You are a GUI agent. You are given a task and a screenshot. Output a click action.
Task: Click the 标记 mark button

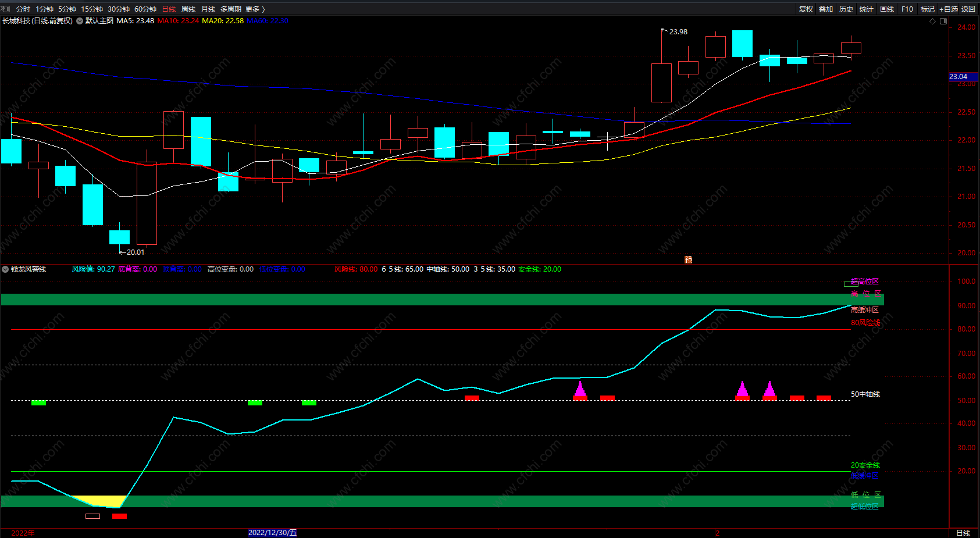pos(928,9)
